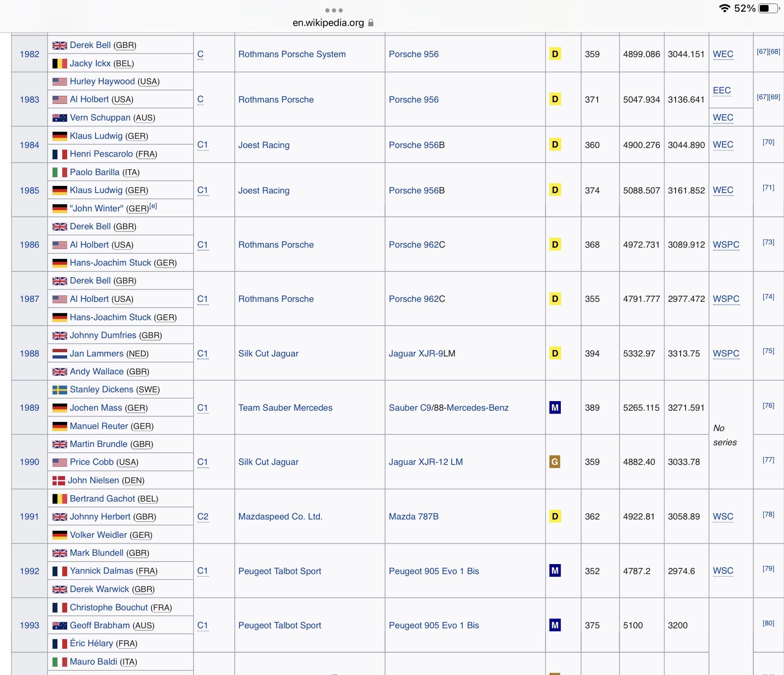784x675 pixels.
Task: Click the Belgian flag next to Jacky Ickx
Action: [60, 63]
